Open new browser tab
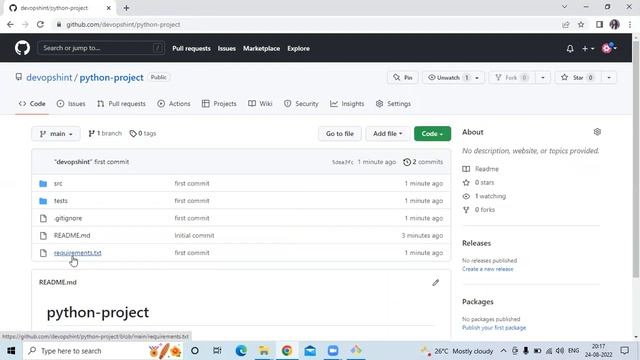 pyautogui.click(x=126, y=8)
